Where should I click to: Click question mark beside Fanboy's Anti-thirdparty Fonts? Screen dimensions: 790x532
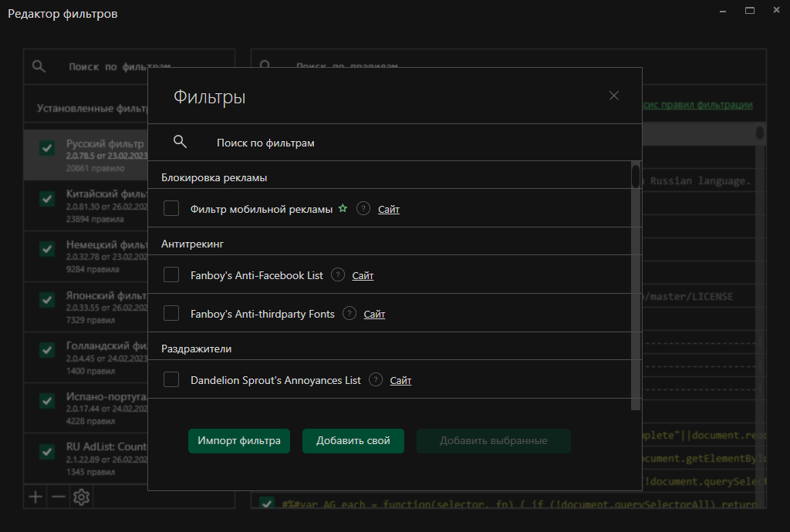(x=349, y=313)
